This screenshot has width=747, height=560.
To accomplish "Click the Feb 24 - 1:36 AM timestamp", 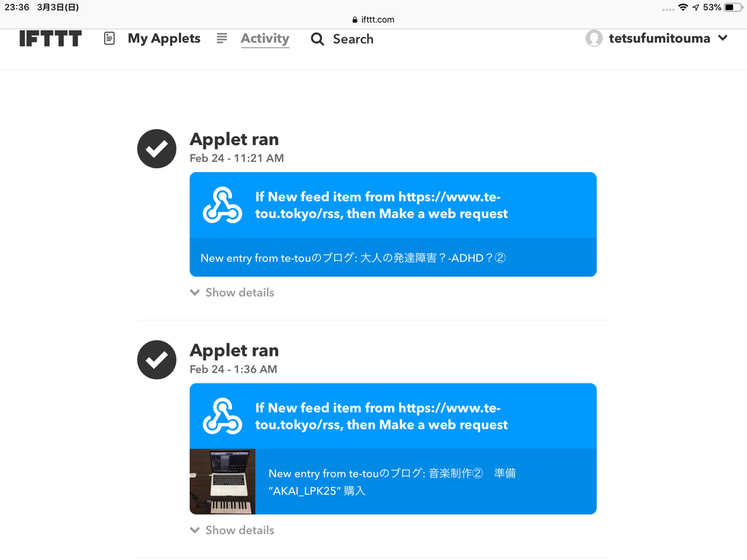I will 233,369.
